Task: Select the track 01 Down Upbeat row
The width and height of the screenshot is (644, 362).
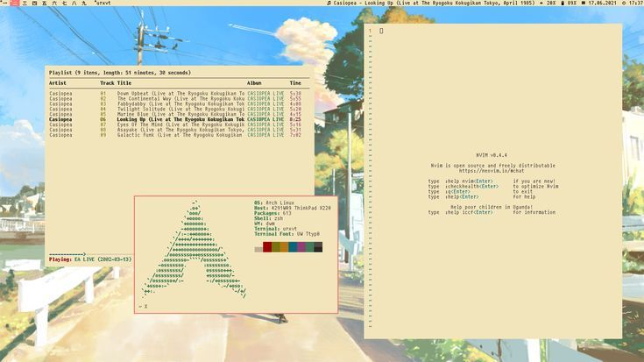Action: 175,94
